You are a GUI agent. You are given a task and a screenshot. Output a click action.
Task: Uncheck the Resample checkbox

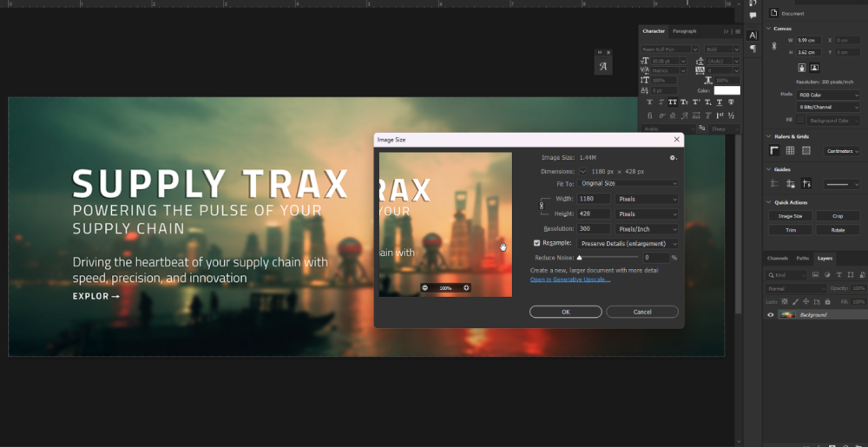(x=536, y=243)
